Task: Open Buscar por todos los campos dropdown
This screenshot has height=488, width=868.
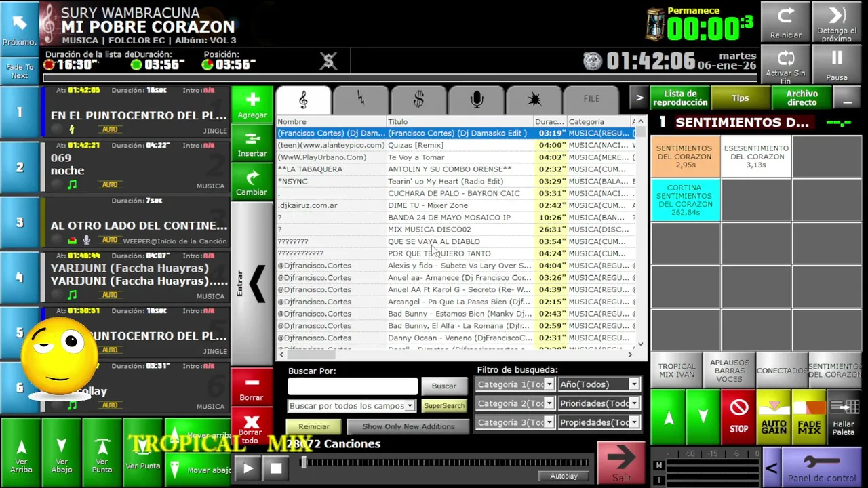Action: [x=351, y=406]
